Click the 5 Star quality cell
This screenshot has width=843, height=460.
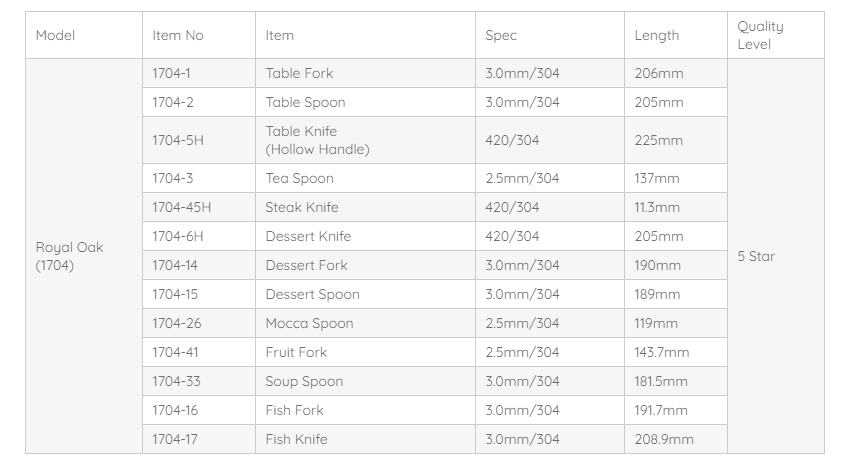click(x=756, y=256)
